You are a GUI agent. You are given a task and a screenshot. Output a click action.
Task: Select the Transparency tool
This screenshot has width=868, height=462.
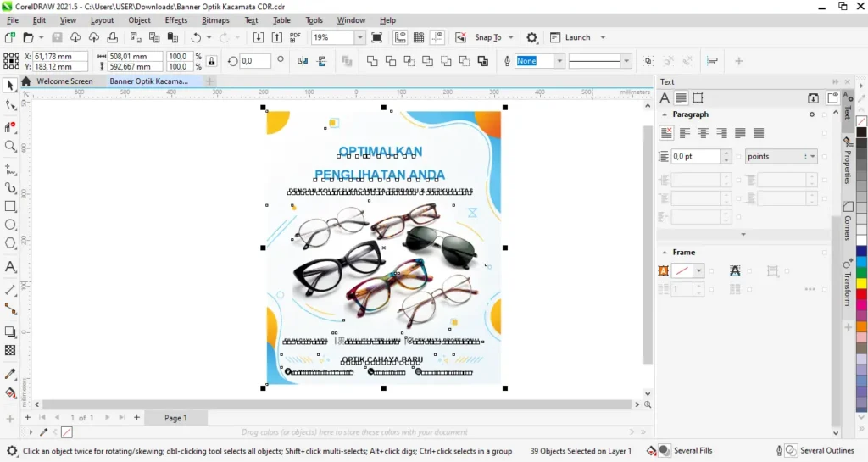click(10, 350)
